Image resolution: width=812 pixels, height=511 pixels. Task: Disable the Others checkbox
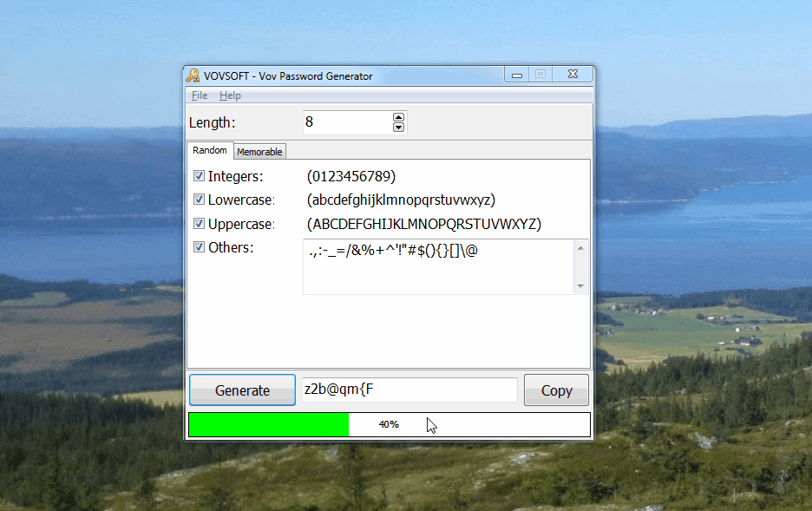click(199, 247)
